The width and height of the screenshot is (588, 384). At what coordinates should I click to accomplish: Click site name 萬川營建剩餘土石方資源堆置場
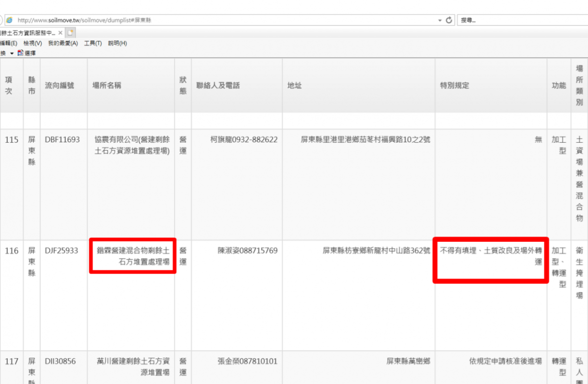[x=133, y=367]
